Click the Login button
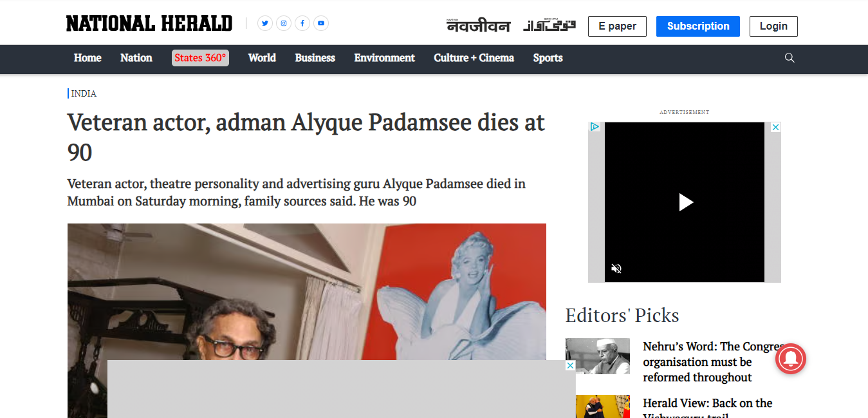The image size is (868, 418). [773, 26]
